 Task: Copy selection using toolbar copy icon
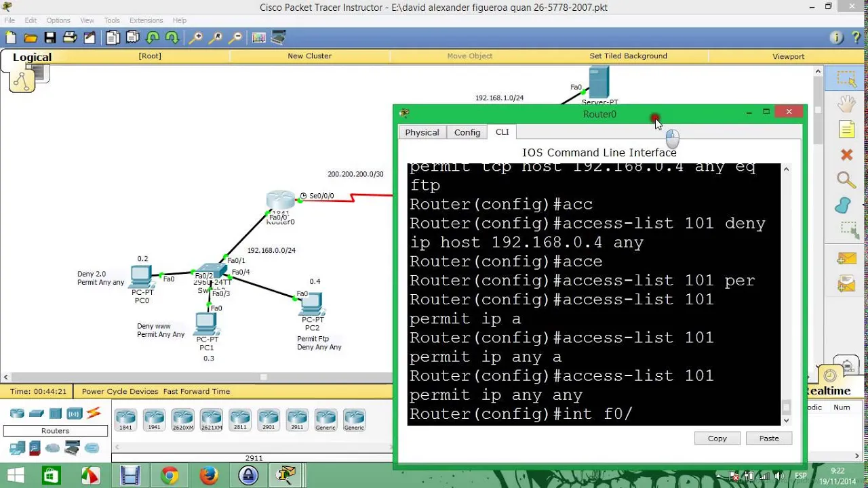coord(113,38)
